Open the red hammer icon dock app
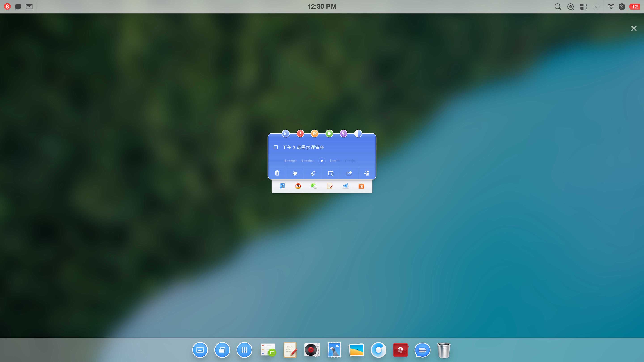Image resolution: width=644 pixels, height=362 pixels. click(400, 350)
